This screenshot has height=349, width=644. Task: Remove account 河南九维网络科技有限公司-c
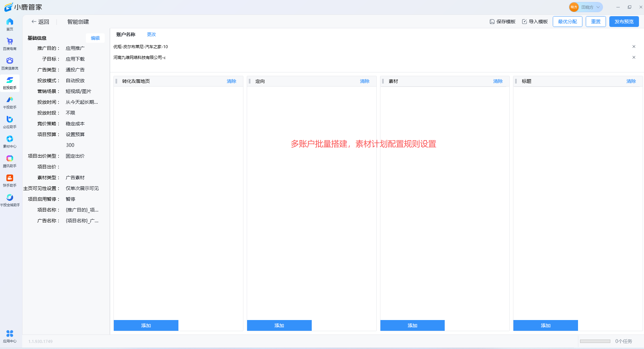pos(634,57)
